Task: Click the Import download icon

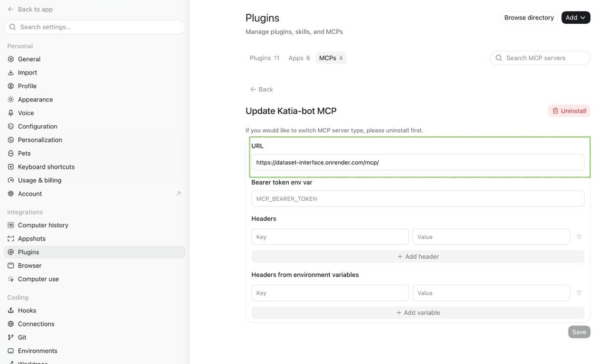Action: (x=11, y=73)
